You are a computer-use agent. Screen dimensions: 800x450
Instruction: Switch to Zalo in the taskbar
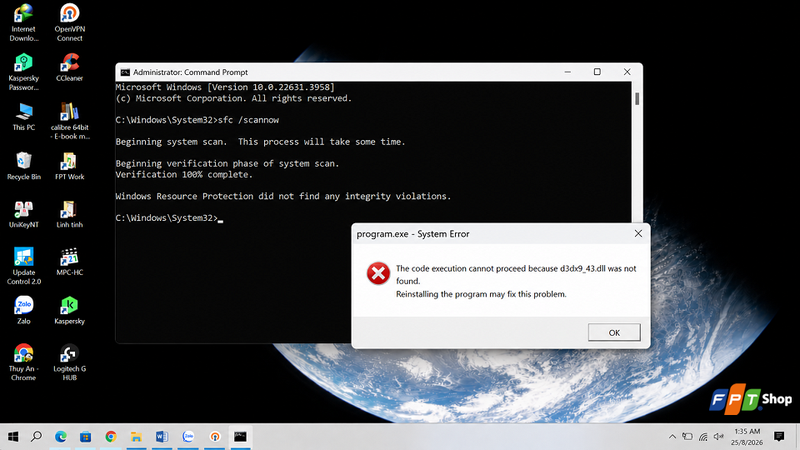188,437
